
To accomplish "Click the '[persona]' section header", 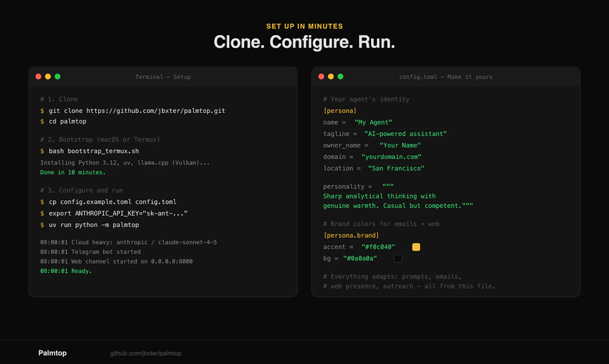I will click(340, 111).
